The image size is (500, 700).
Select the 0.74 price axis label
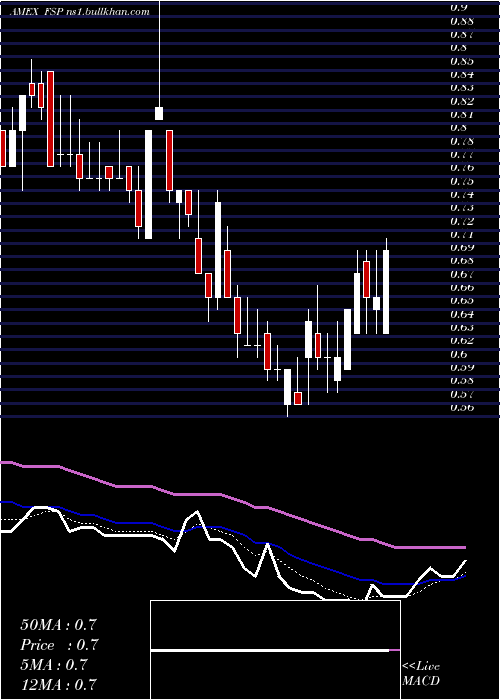coord(462,194)
